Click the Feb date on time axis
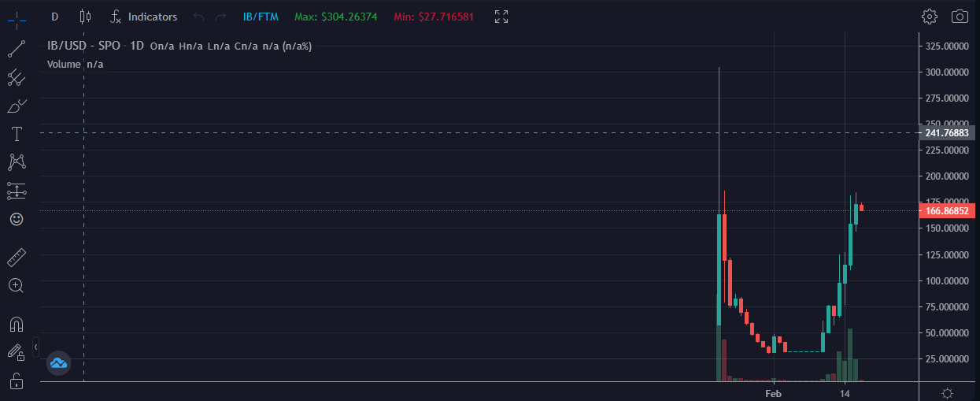 (x=774, y=393)
